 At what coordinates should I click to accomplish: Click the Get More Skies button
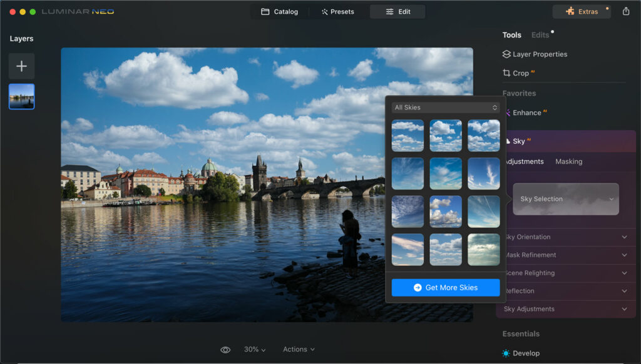[445, 288]
